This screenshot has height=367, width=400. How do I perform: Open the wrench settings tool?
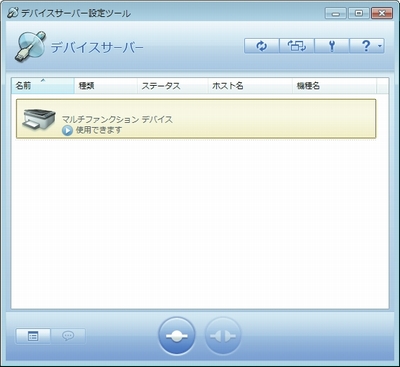tap(332, 46)
